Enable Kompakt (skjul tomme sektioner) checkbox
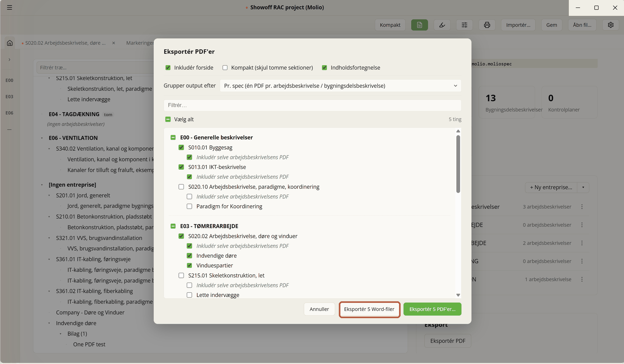Image resolution: width=624 pixels, height=364 pixels. point(225,68)
